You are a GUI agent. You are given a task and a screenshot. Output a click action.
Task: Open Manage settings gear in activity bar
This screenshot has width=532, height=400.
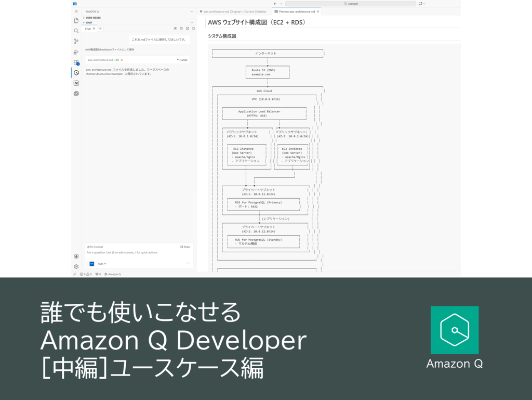76,266
